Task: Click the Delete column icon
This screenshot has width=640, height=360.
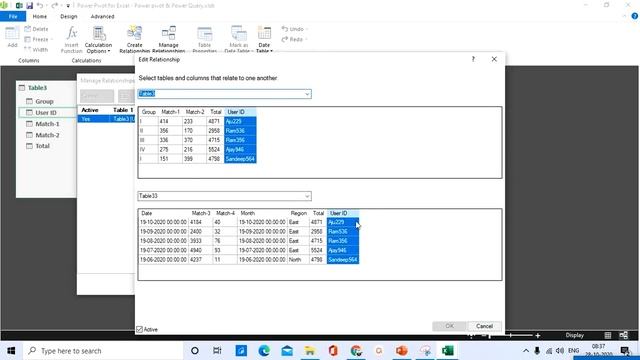Action: click(x=28, y=29)
